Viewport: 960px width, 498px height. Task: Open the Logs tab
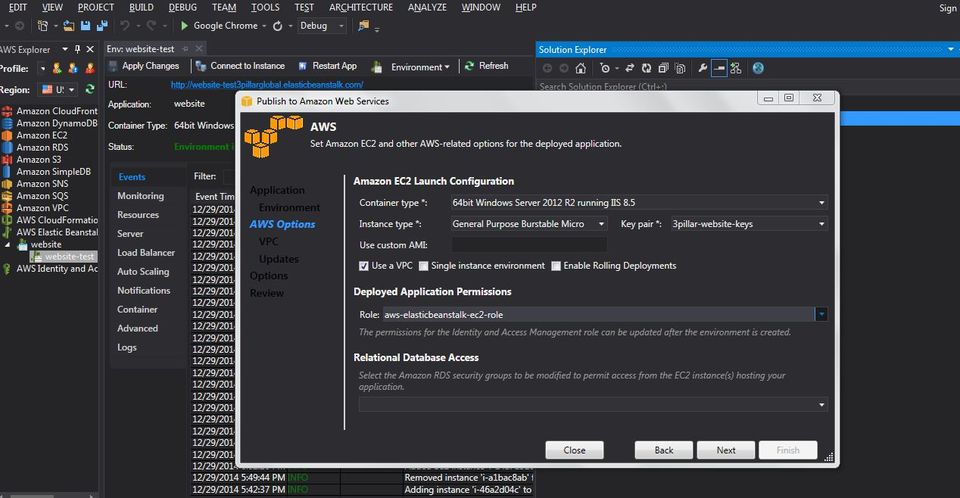click(127, 347)
